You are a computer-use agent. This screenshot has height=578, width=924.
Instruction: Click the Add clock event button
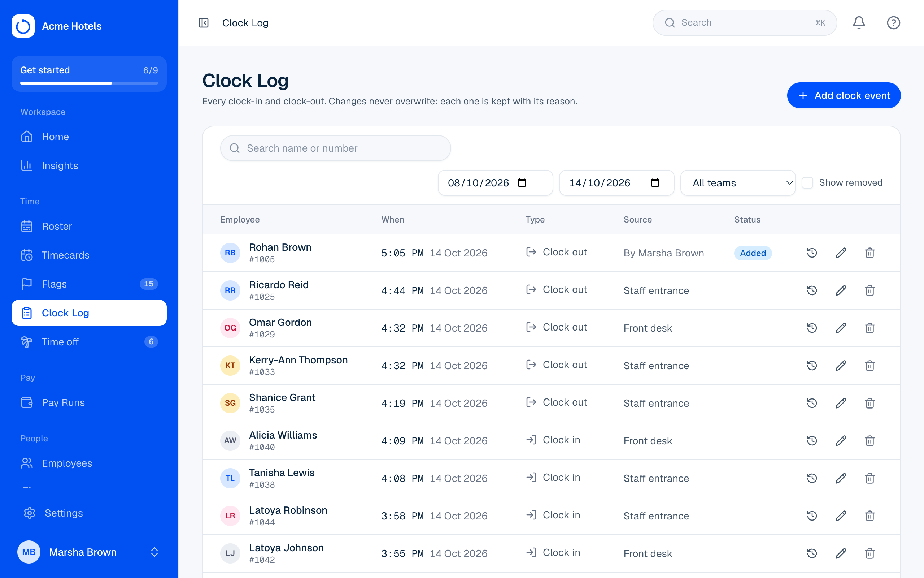(844, 95)
